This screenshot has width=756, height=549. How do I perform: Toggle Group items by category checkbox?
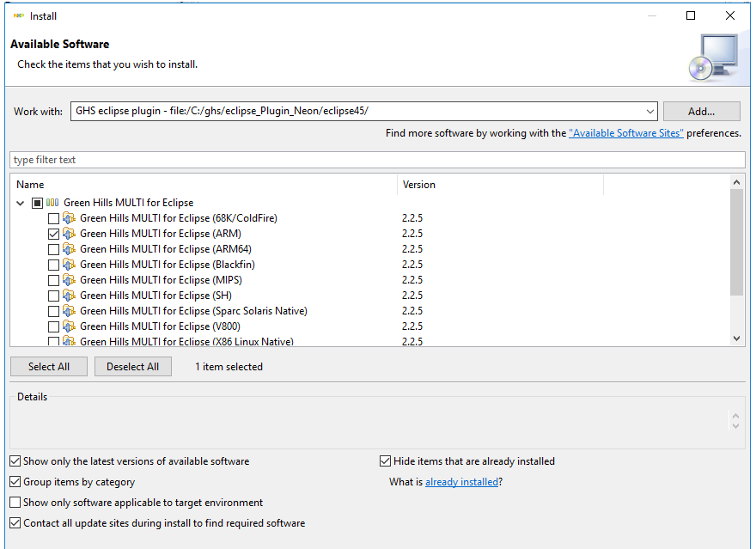[15, 481]
